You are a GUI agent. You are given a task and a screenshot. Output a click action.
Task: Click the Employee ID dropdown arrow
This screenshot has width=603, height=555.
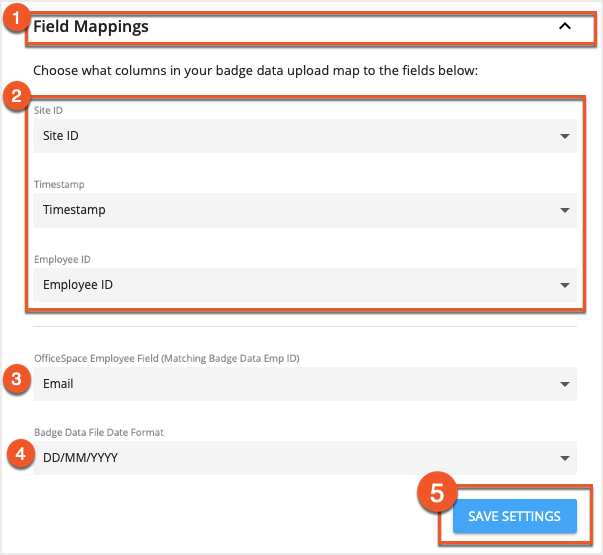pos(565,285)
